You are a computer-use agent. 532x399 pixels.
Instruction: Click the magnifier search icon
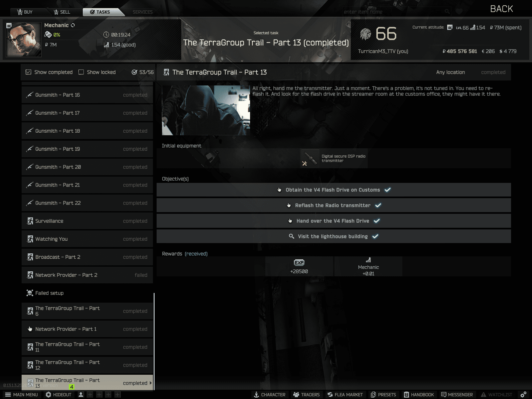tap(447, 12)
